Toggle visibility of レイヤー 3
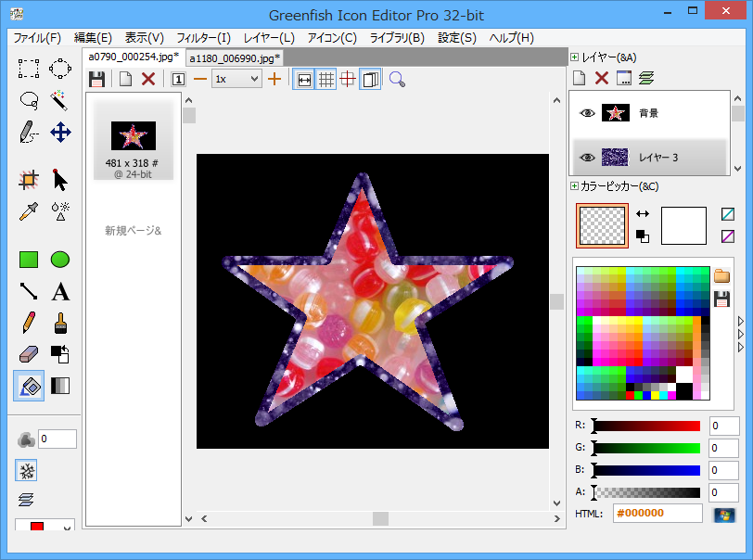 pyautogui.click(x=586, y=158)
